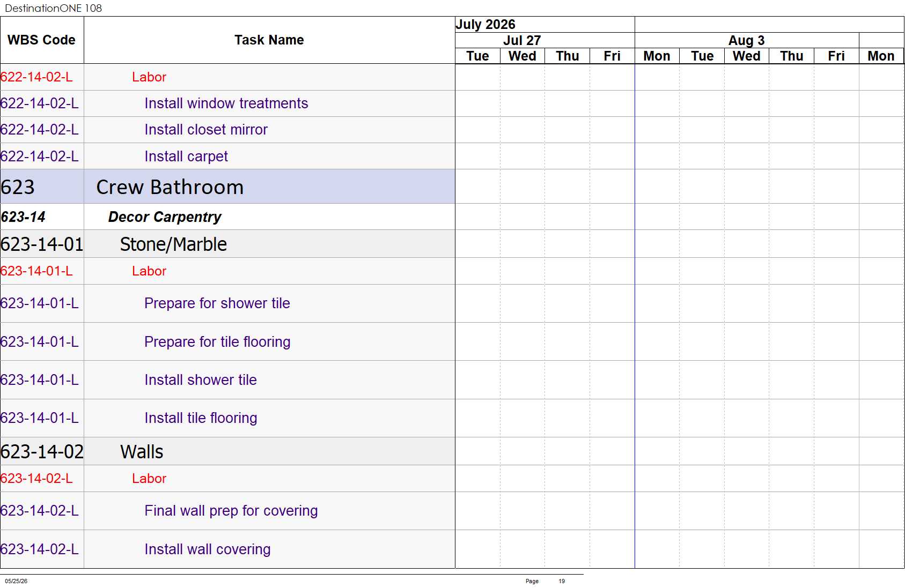Select the Install window treatments task

(227, 103)
